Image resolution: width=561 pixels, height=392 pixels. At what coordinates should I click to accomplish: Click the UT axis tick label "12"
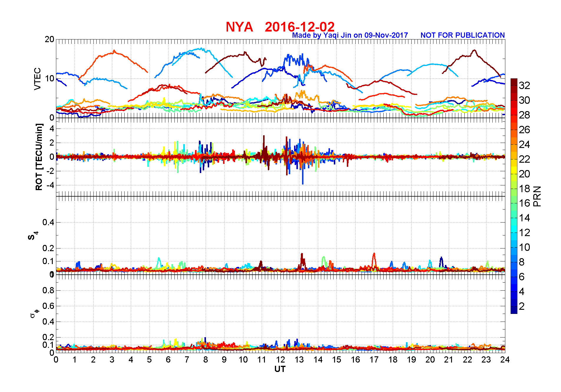point(280,360)
